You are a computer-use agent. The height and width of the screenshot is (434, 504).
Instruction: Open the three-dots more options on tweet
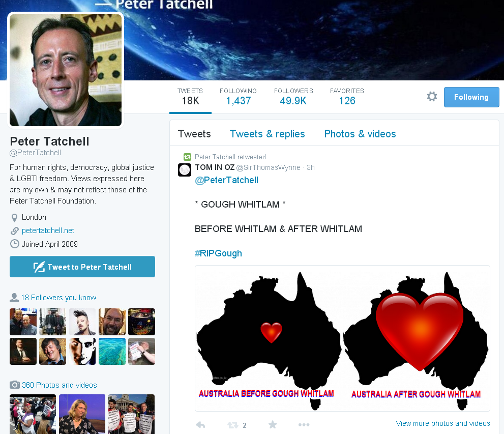pos(304,425)
